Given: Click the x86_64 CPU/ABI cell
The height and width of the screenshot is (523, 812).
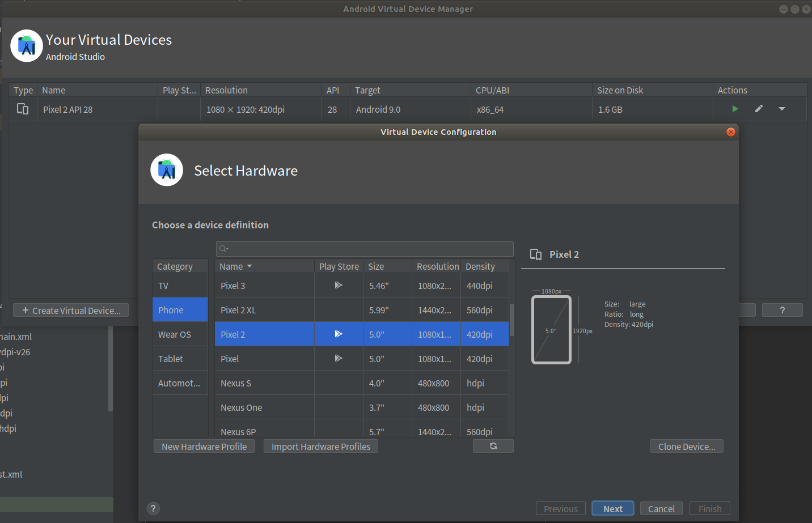Looking at the screenshot, I should [x=531, y=109].
